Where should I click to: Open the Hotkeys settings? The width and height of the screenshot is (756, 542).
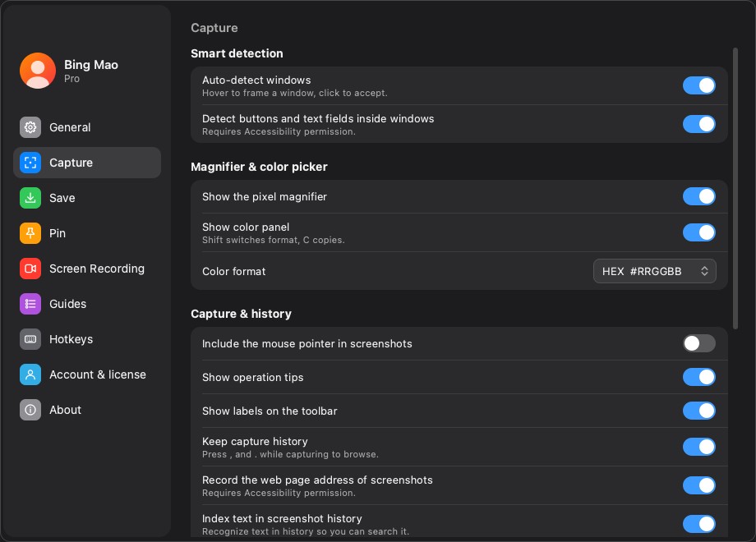point(87,339)
